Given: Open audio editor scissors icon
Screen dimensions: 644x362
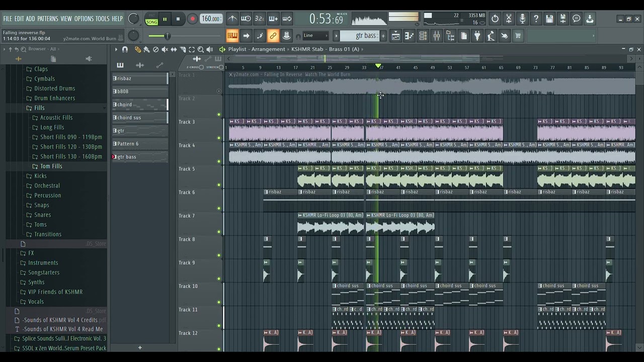Looking at the screenshot, I should (x=509, y=19).
